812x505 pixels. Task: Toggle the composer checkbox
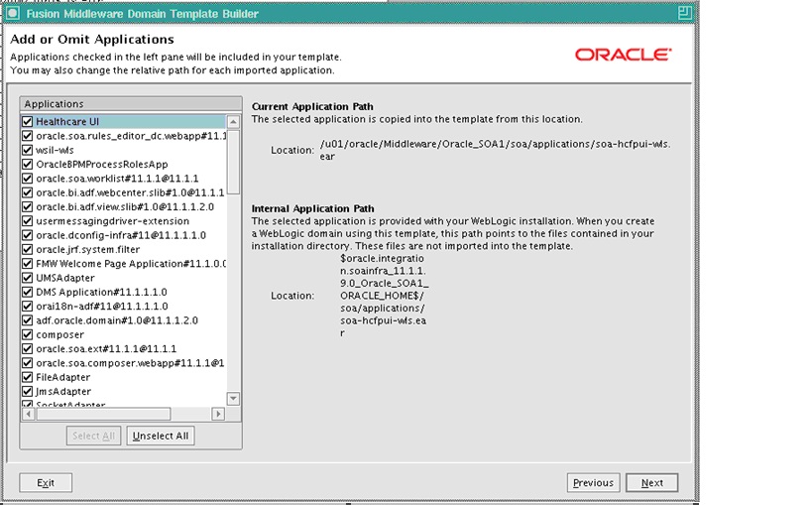click(x=28, y=334)
